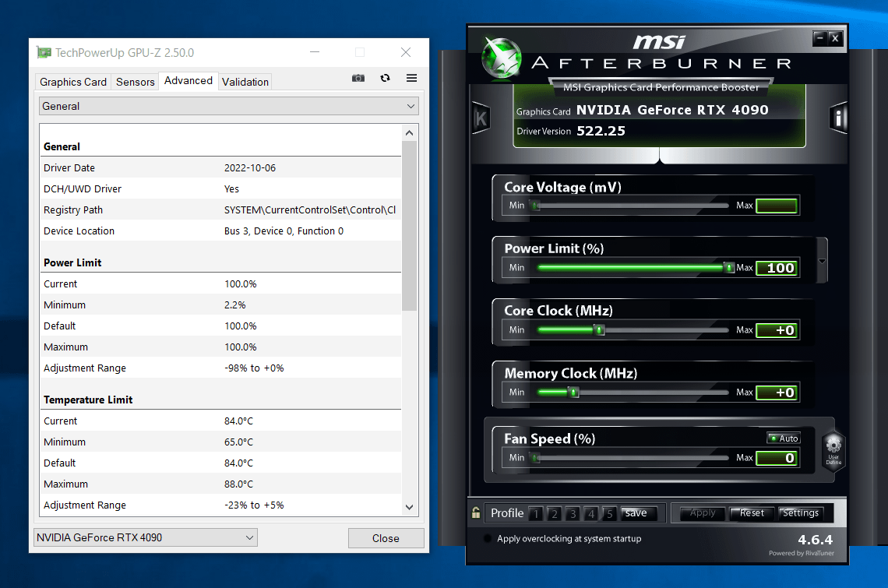This screenshot has height=588, width=888.
Task: Click the Afterburner version number 4.6.4
Action: 815,540
